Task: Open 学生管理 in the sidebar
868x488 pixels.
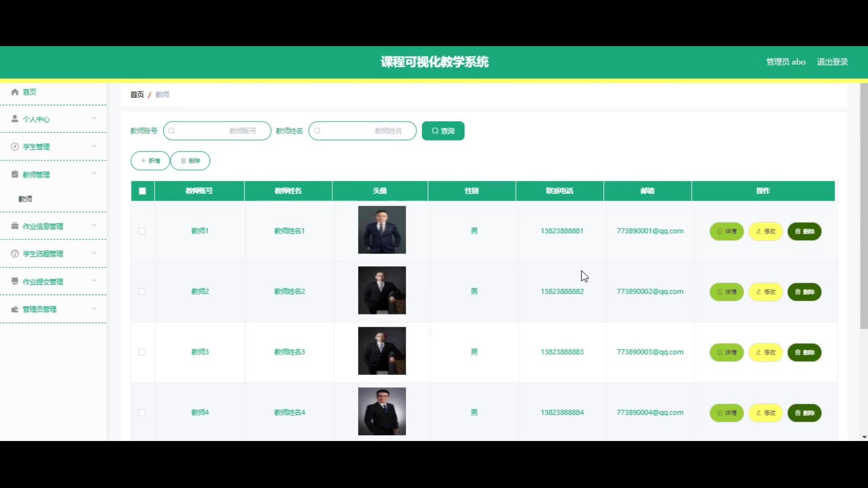Action: tap(53, 147)
